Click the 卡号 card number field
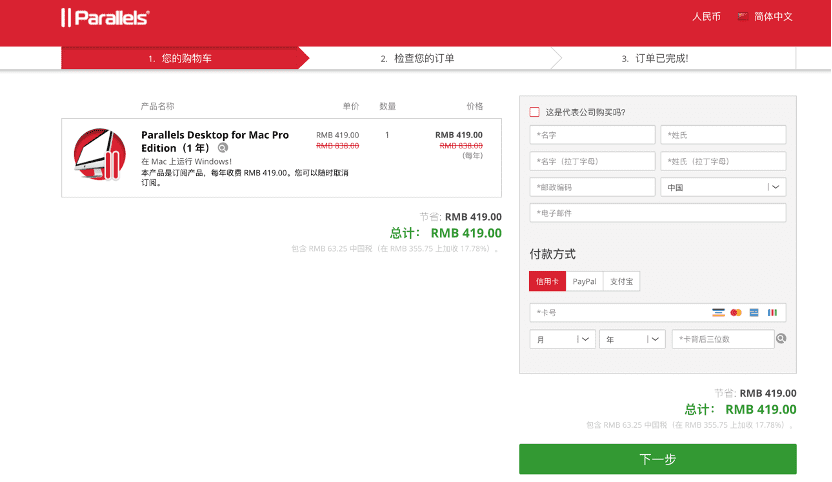832x482 pixels. pos(615,312)
